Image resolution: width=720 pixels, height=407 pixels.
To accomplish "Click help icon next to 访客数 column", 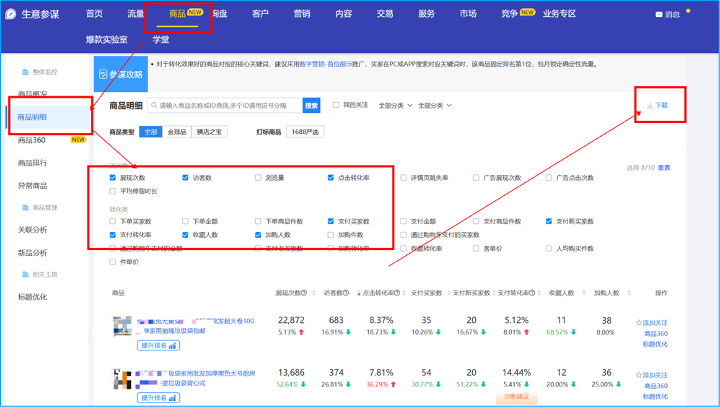I will pos(346,293).
